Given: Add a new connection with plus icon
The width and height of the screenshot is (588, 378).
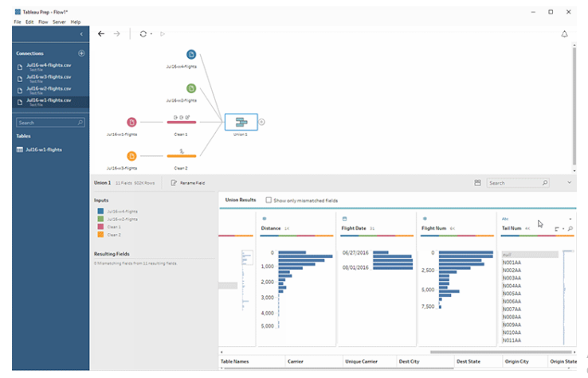Looking at the screenshot, I should coord(81,53).
